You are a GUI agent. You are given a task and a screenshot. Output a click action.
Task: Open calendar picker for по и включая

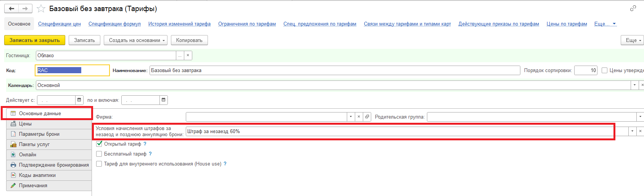[163, 100]
